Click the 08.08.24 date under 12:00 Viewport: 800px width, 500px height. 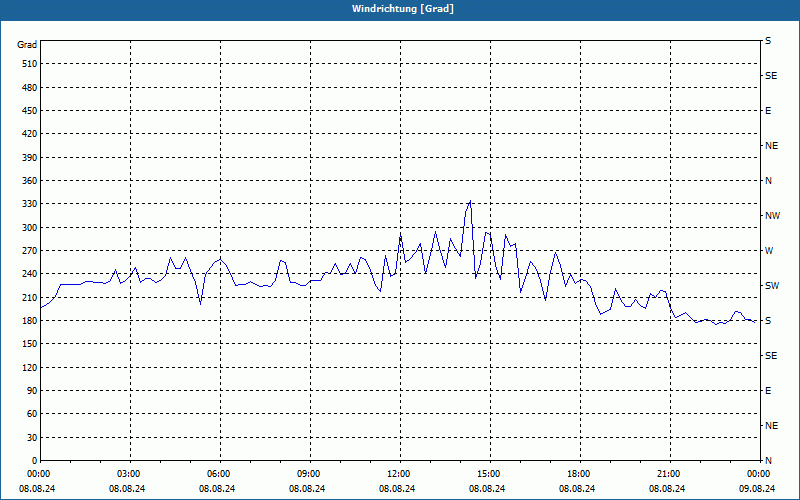[x=397, y=489]
